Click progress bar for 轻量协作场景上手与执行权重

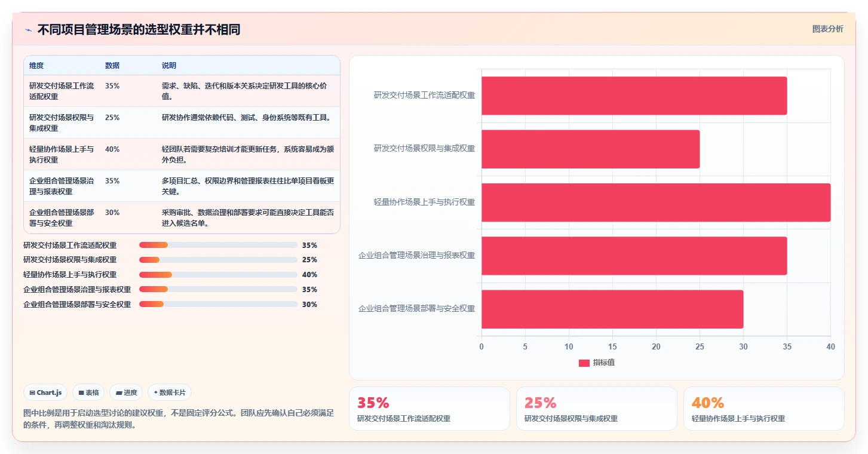tap(218, 275)
